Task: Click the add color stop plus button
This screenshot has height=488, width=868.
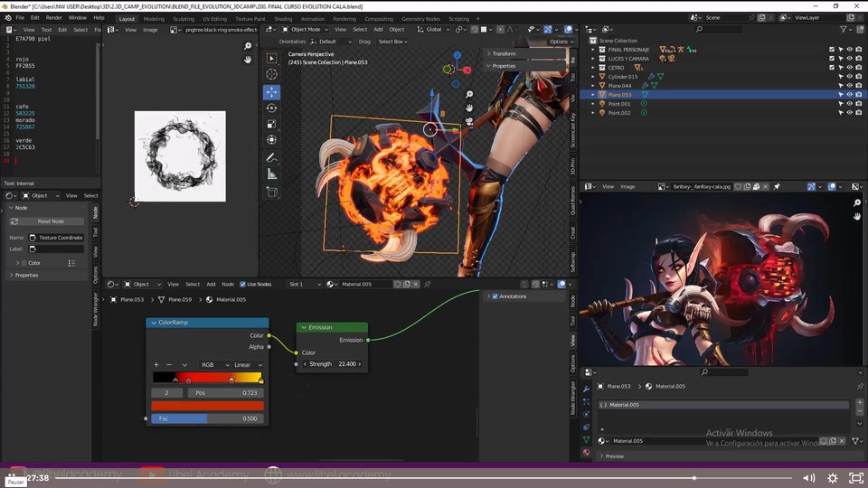Action: (x=156, y=365)
